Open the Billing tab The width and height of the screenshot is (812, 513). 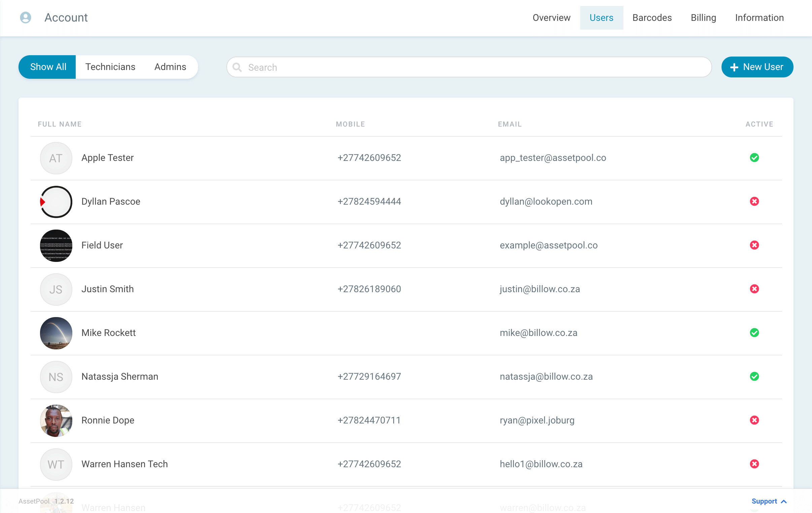pos(703,18)
